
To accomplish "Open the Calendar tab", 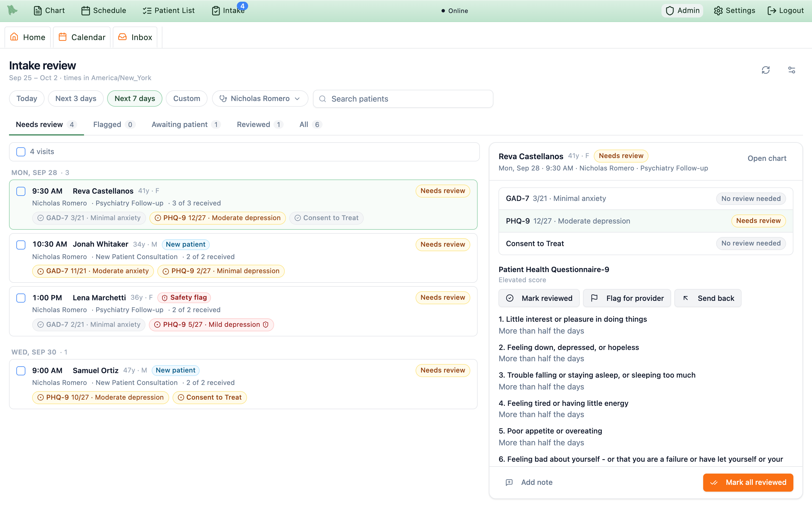I will 81,37.
